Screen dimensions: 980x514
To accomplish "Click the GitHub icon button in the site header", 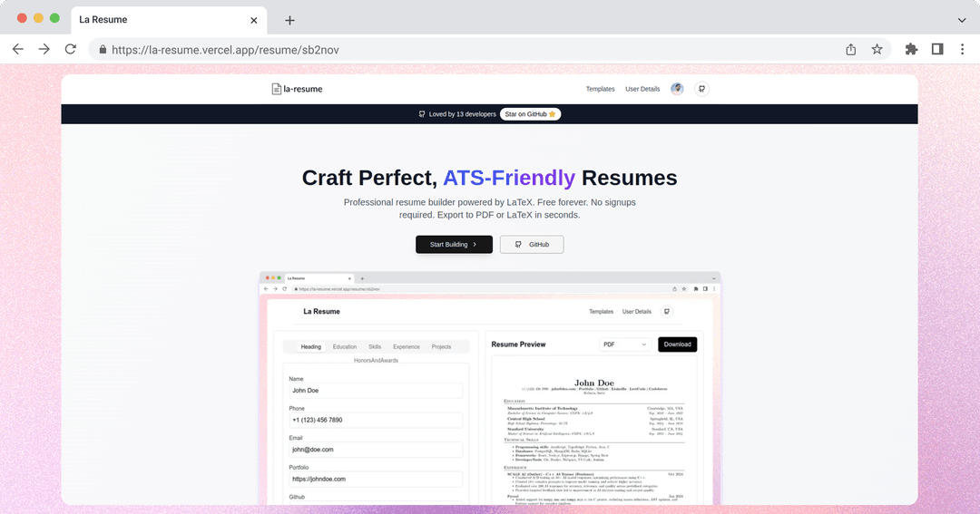I will [x=701, y=89].
